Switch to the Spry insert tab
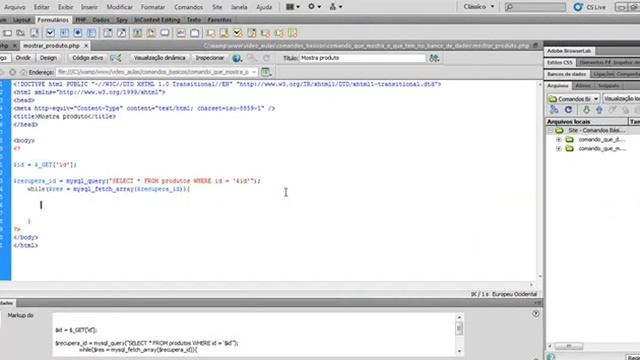640x360 pixels. (122, 20)
